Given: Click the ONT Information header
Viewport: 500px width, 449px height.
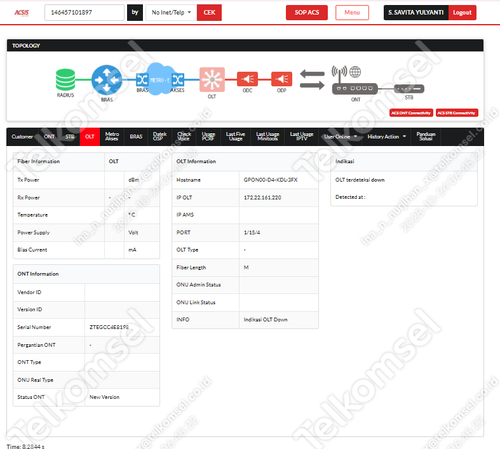Looking at the screenshot, I should 38,274.
